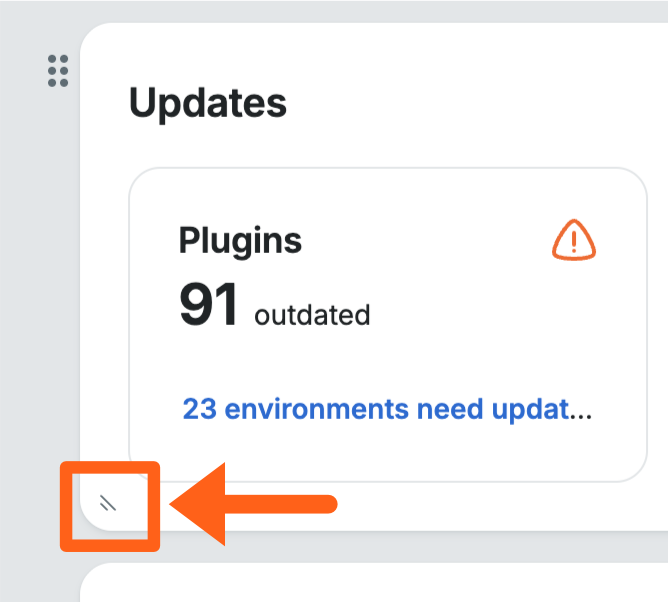668x602 pixels.
Task: Click the Plugins card title
Action: (x=240, y=240)
